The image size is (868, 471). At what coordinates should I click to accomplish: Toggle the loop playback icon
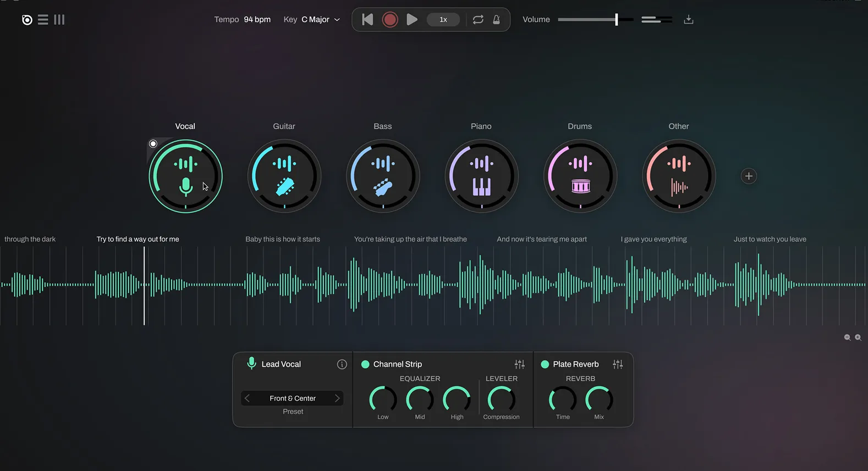click(x=478, y=20)
